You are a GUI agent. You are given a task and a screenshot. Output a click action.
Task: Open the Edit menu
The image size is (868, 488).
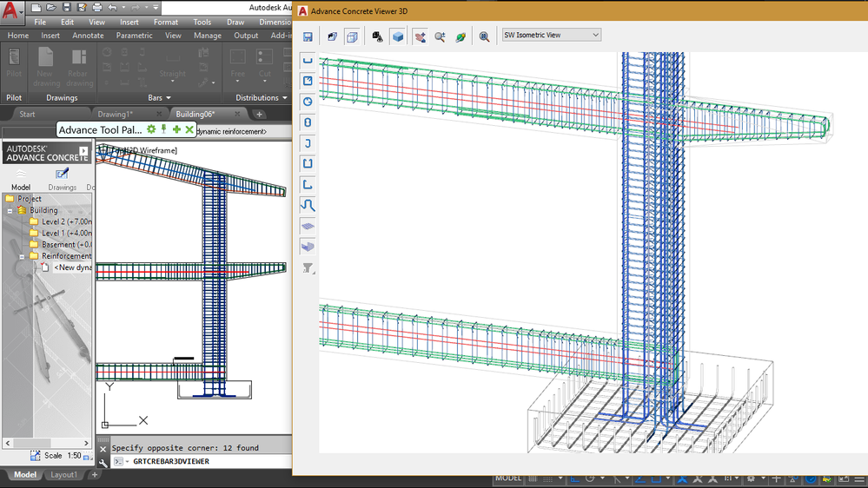(x=68, y=22)
